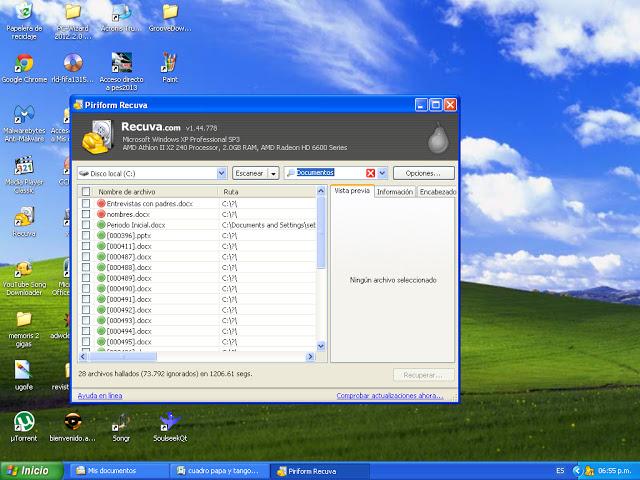Switch to the Encabezado tab
The width and height of the screenshot is (640, 480).
coord(437,191)
